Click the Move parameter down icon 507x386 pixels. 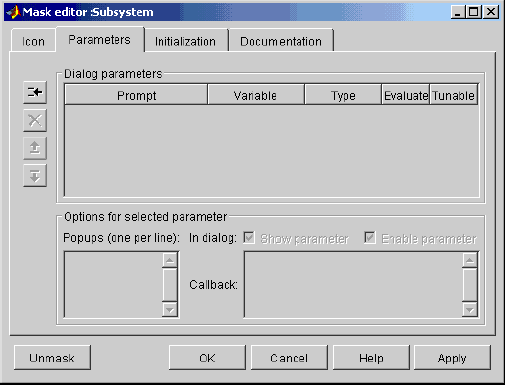pyautogui.click(x=35, y=176)
